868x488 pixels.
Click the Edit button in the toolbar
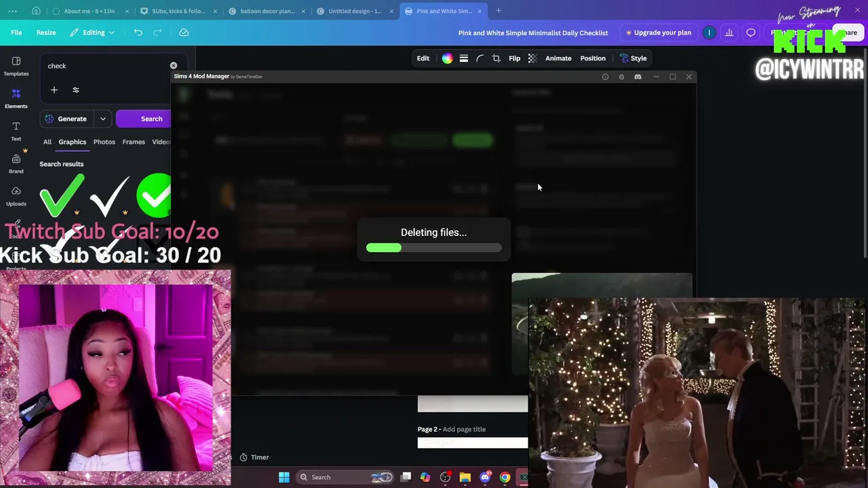423,58
